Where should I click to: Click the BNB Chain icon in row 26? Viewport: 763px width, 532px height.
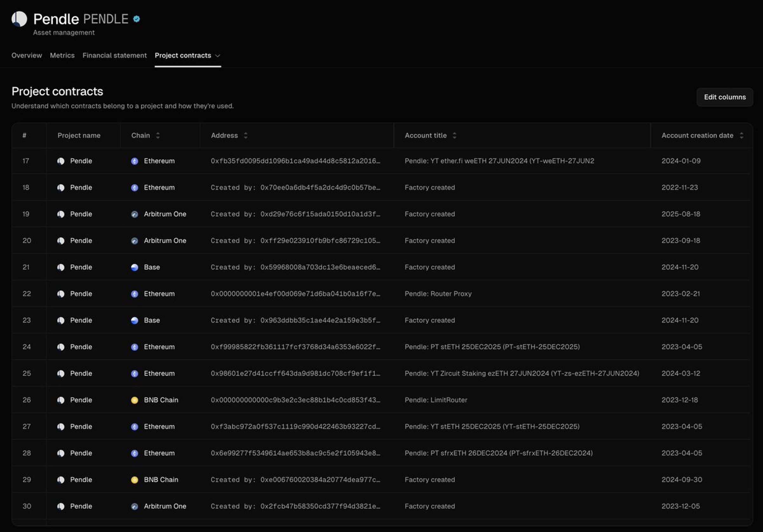coord(134,400)
